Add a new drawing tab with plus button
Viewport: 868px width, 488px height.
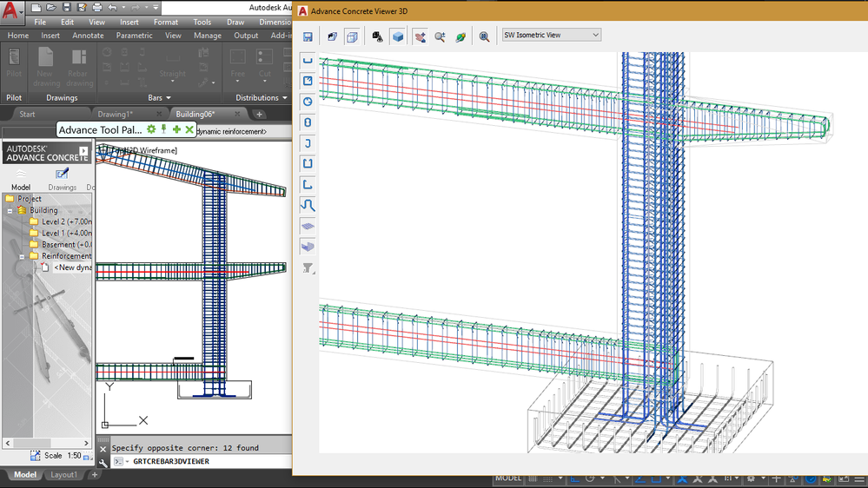pos(259,115)
